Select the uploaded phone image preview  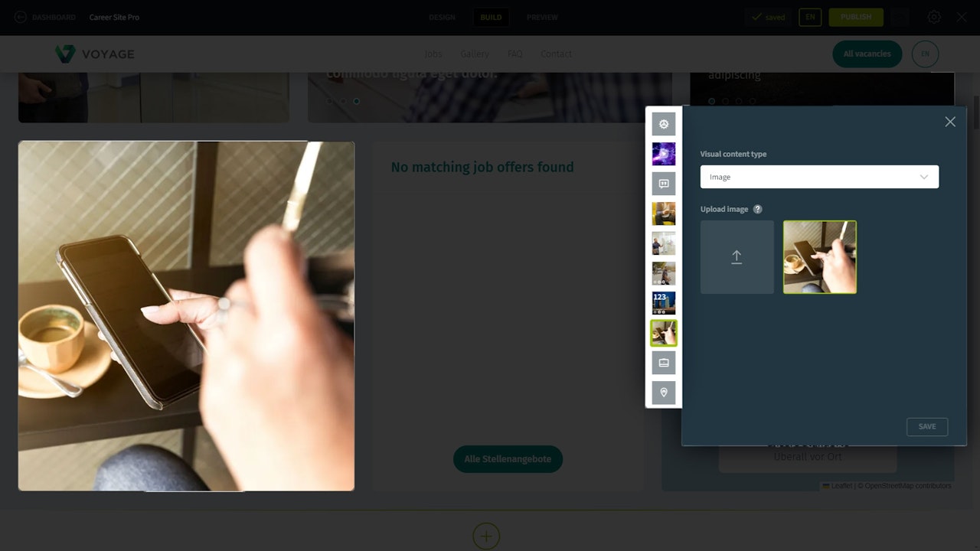820,257
